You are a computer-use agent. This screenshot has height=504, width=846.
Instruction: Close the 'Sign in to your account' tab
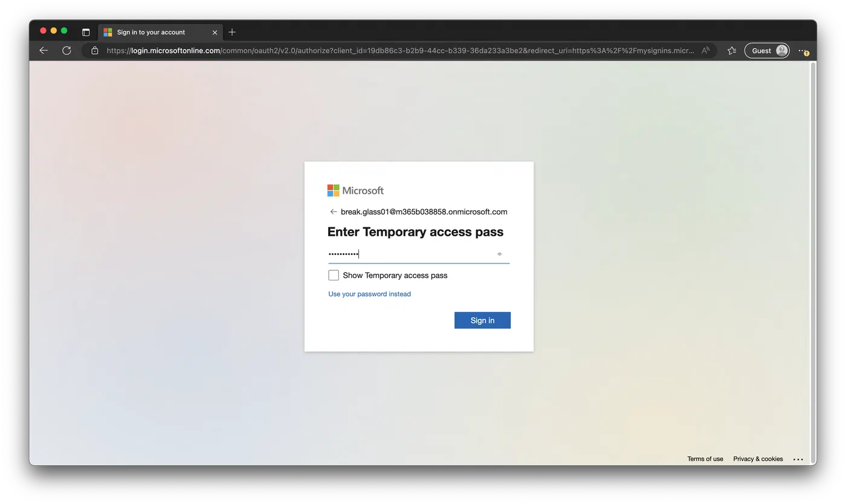[215, 33]
